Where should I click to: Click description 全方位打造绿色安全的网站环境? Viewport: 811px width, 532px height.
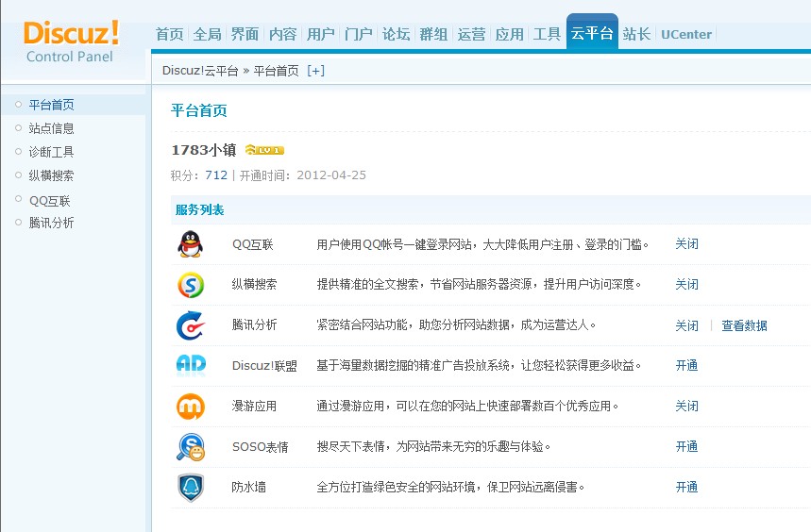(450, 487)
